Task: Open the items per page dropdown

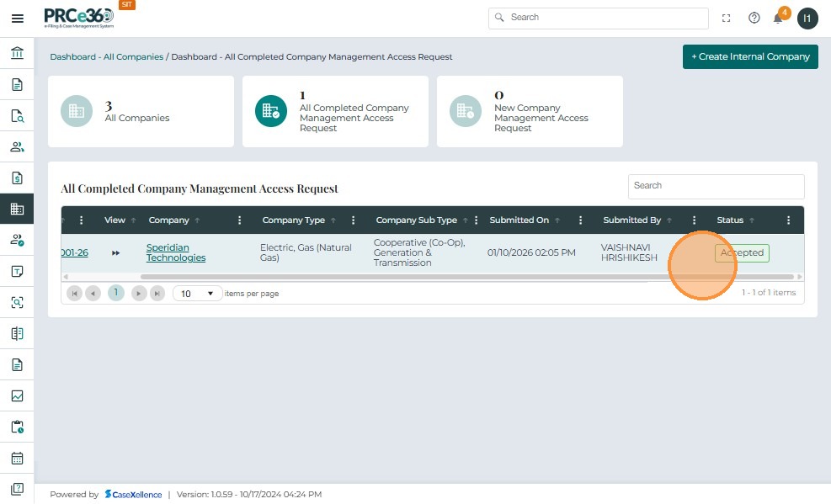Action: (198, 294)
